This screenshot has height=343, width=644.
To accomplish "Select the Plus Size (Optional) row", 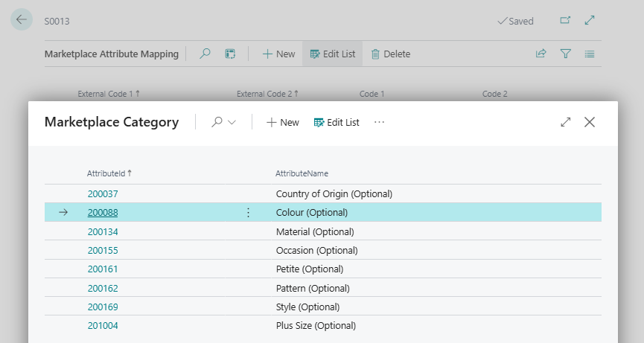I will (316, 325).
